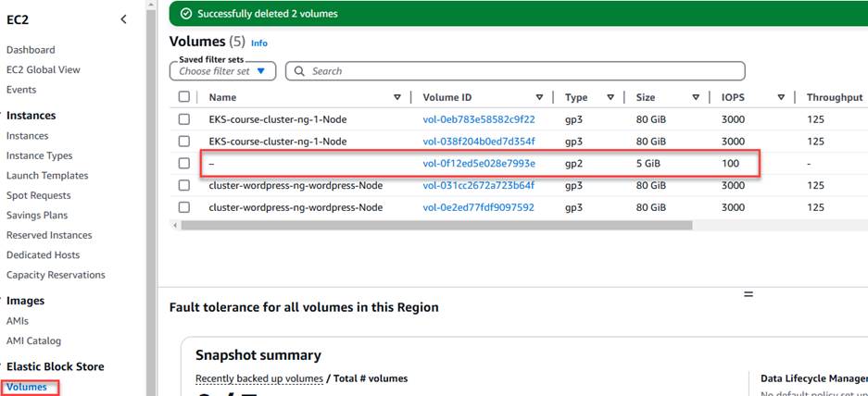Open AMI Catalog page
Screen dimensions: 868x396
click(33, 340)
